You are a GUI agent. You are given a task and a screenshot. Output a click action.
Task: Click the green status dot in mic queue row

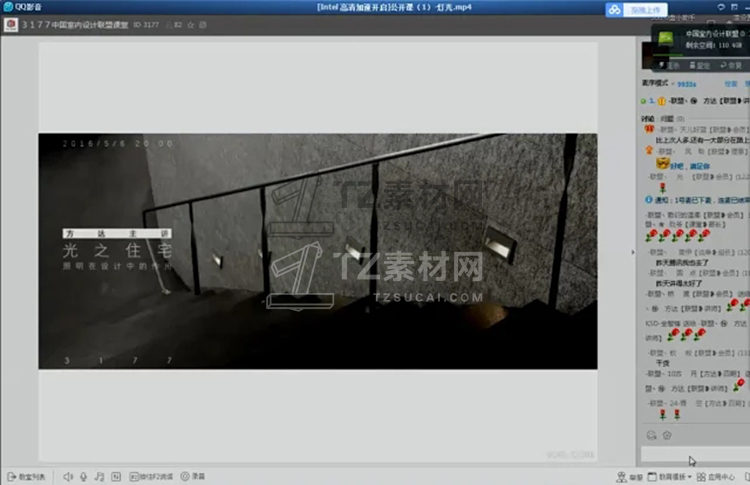coord(643,101)
